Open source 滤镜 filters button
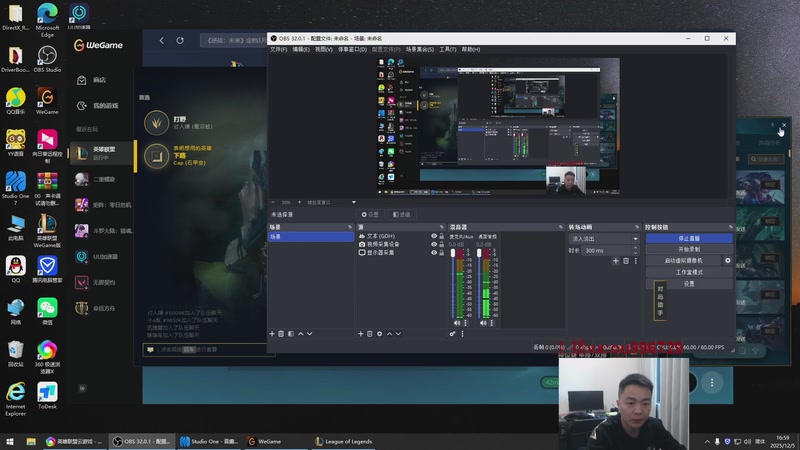This screenshot has height=450, width=800. (x=402, y=215)
